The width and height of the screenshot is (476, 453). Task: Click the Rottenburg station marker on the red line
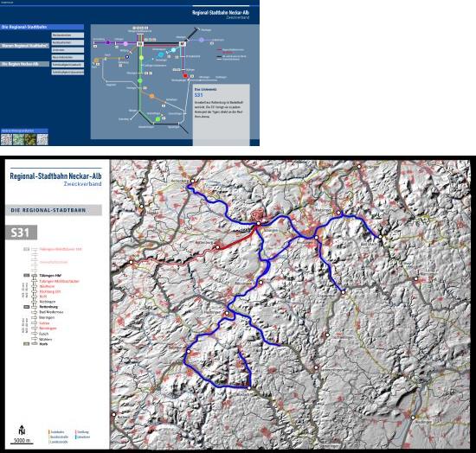217,247
